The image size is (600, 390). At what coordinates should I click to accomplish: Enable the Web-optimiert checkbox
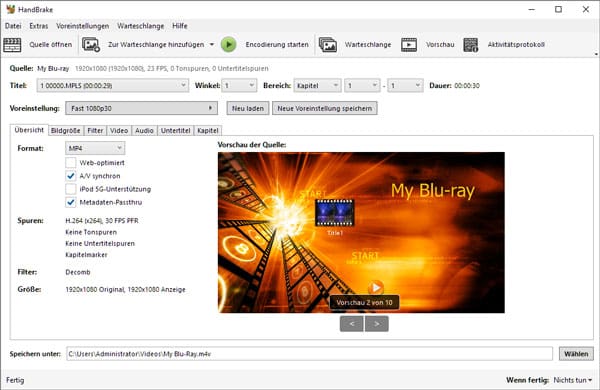pyautogui.click(x=70, y=163)
